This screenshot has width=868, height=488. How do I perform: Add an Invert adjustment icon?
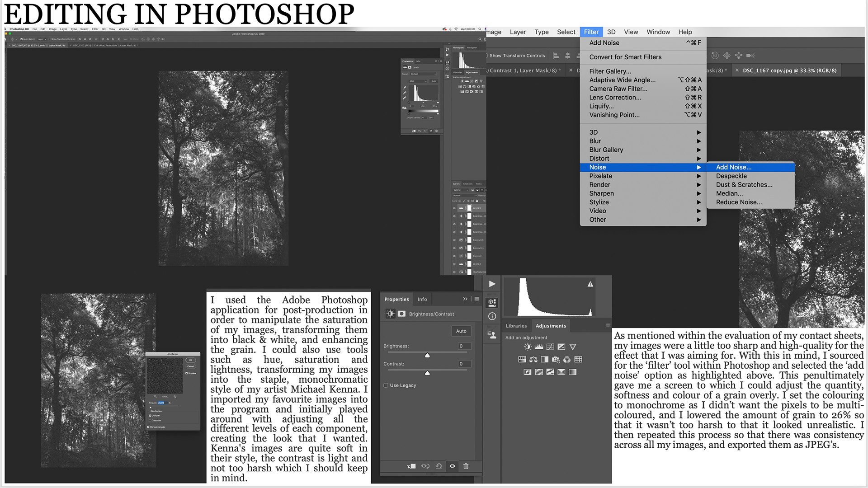pyautogui.click(x=528, y=372)
